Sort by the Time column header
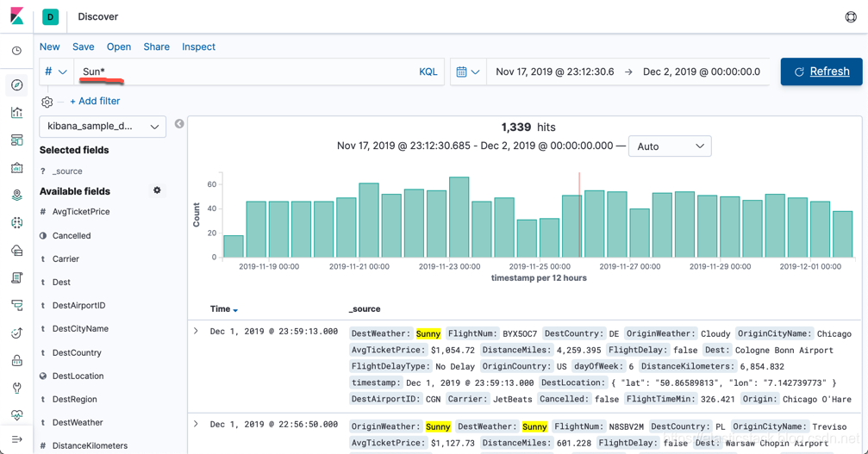This screenshot has height=454, width=868. pyautogui.click(x=223, y=309)
